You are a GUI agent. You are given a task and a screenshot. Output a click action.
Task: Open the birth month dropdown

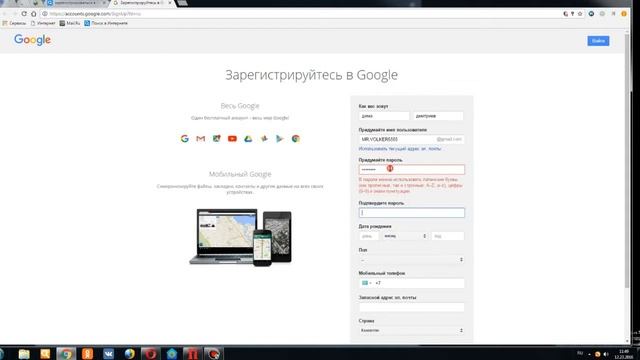(405, 236)
